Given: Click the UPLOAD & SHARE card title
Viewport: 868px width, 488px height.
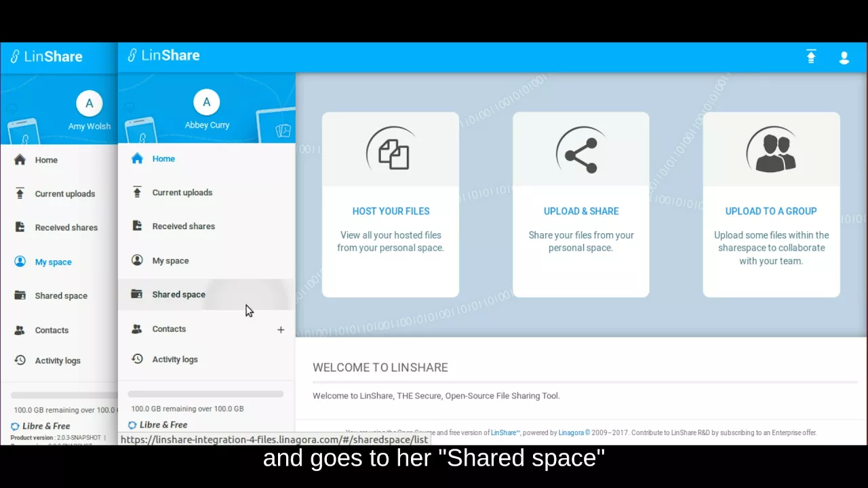Looking at the screenshot, I should [581, 211].
